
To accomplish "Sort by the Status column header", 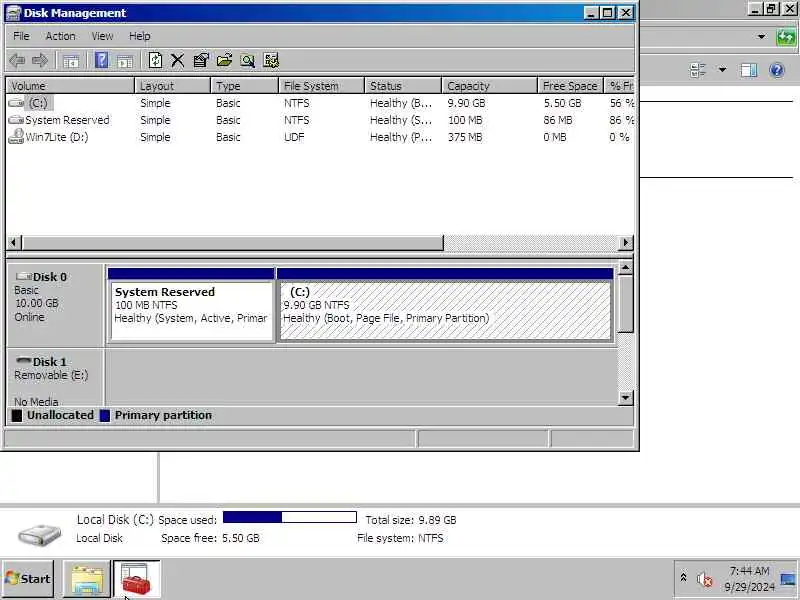I will [403, 86].
